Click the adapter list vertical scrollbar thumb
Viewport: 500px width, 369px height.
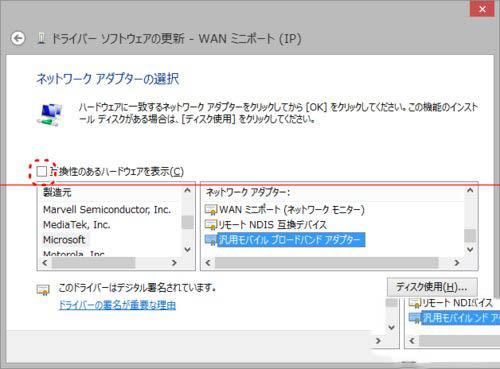470,236
